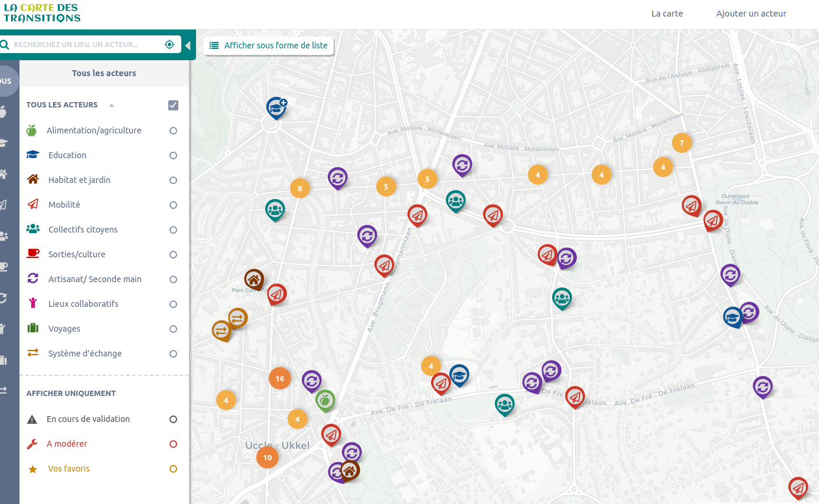The height and width of the screenshot is (504, 819).
Task: Click the cluster marker labeled 7
Action: pyautogui.click(x=681, y=143)
